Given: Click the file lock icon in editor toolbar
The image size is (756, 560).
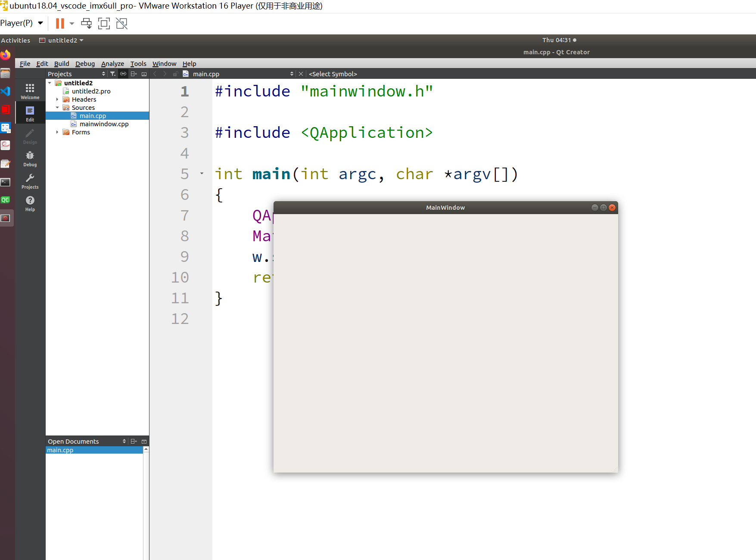Looking at the screenshot, I should pyautogui.click(x=175, y=74).
